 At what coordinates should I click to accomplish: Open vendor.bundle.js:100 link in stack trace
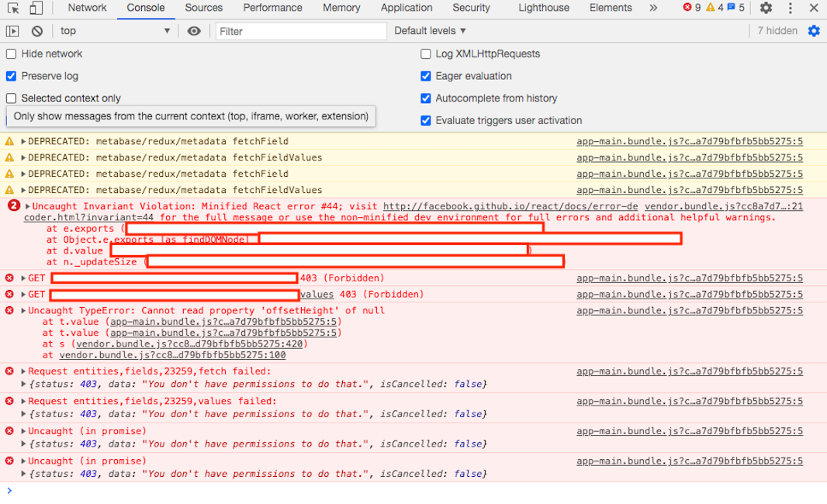click(172, 355)
